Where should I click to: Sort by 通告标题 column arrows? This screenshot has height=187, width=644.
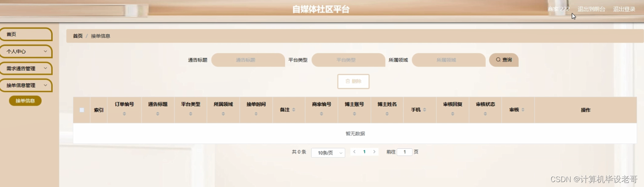158,114
